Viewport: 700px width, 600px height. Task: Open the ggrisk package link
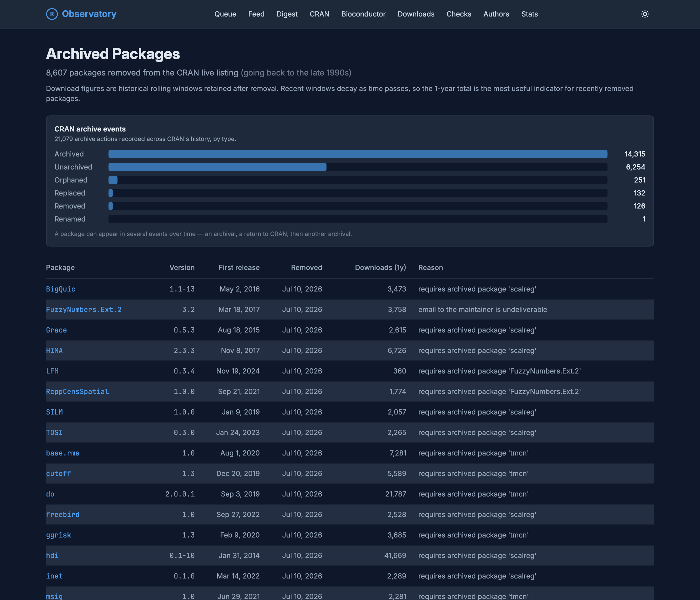click(x=58, y=535)
